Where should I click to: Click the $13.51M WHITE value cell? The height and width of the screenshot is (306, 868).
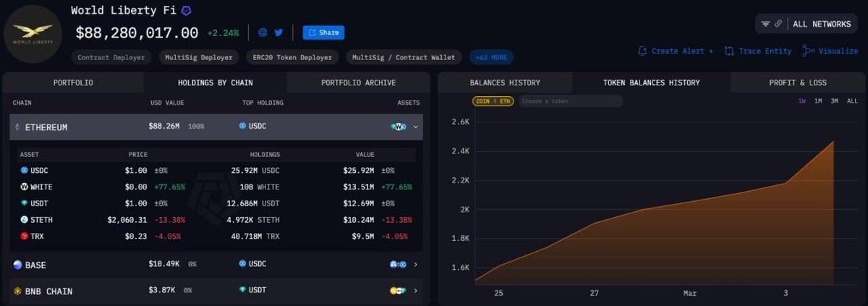coord(358,187)
